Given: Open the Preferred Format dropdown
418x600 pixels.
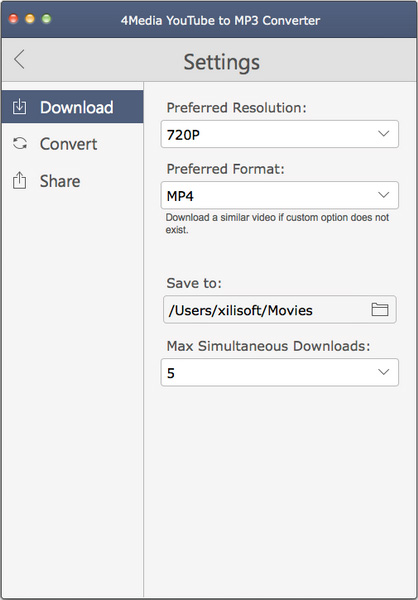Looking at the screenshot, I should [x=280, y=195].
